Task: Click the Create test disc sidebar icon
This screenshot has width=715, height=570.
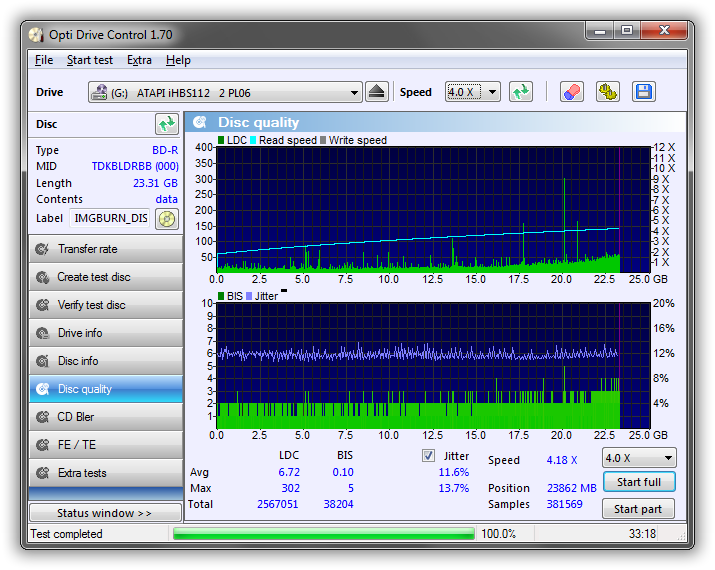Action: point(42,277)
